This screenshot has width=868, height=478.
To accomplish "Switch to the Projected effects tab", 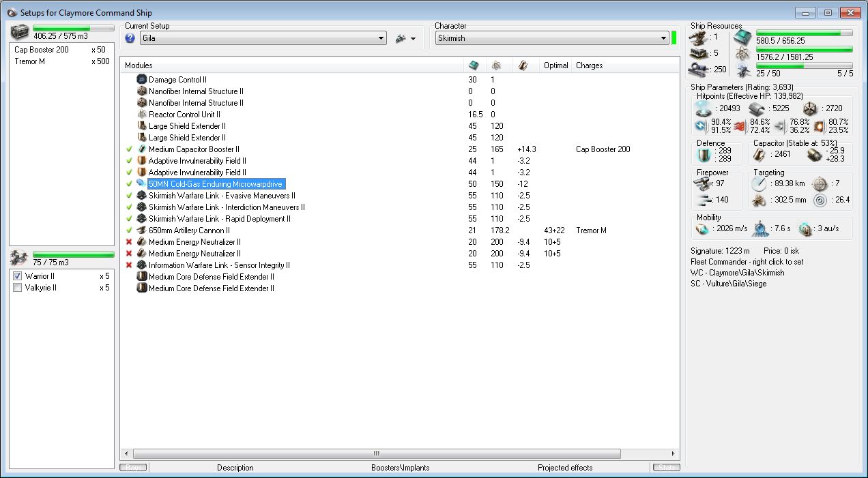I will pyautogui.click(x=565, y=468).
